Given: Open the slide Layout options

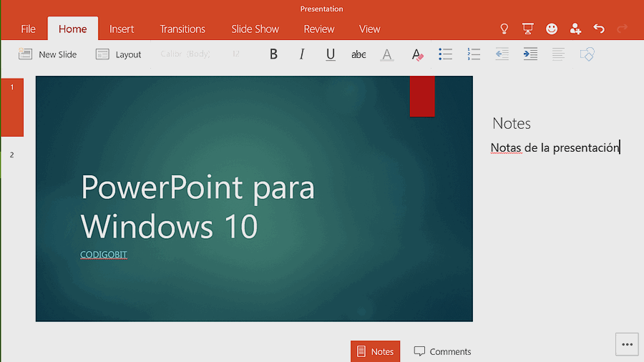Looking at the screenshot, I should [118, 54].
